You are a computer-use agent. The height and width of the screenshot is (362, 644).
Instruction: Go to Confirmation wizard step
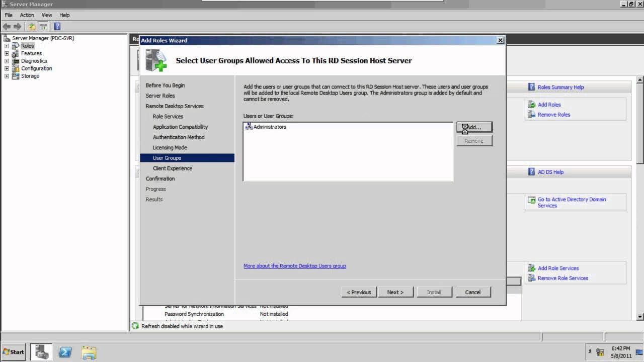click(160, 178)
